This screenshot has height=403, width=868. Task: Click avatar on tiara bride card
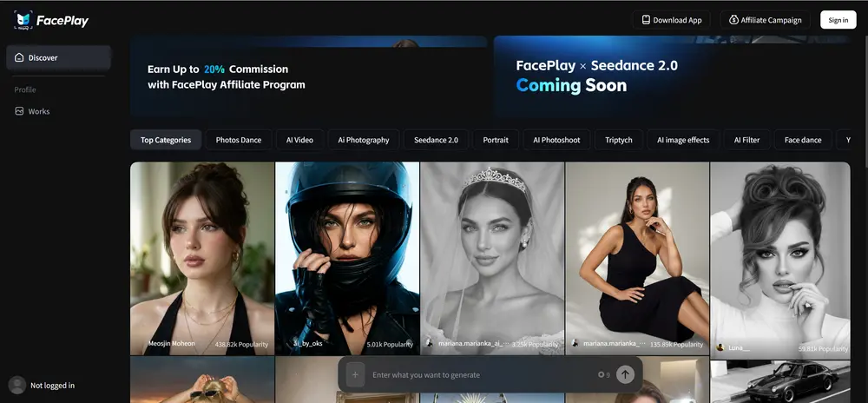point(429,344)
